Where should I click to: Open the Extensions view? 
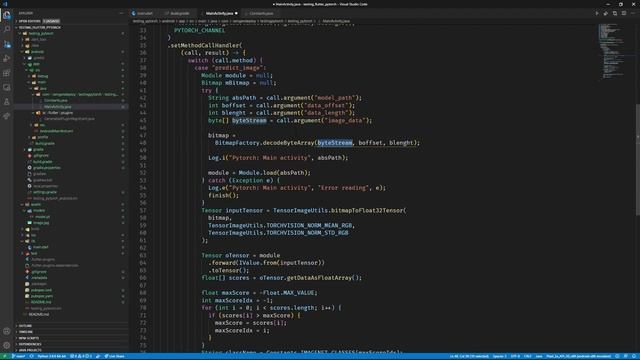(7, 73)
